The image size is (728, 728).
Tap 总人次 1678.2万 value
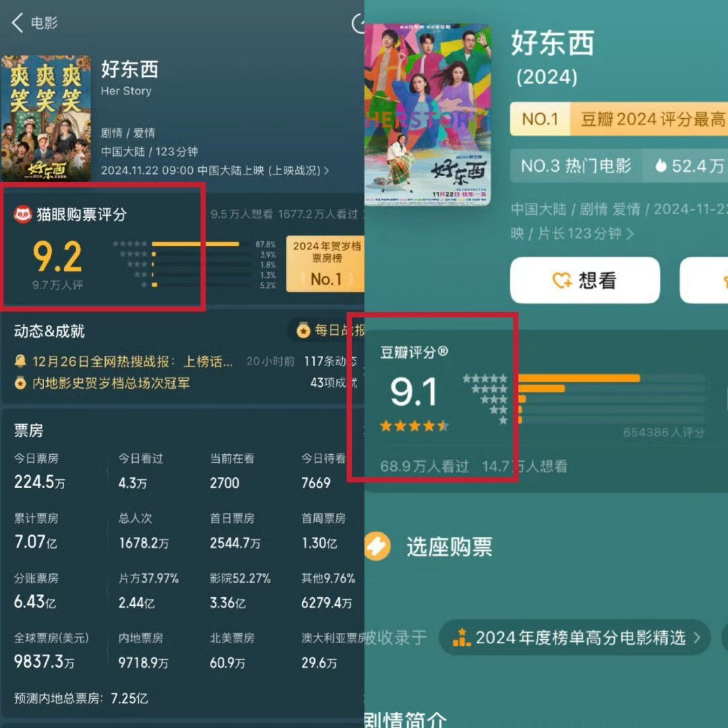(x=144, y=543)
